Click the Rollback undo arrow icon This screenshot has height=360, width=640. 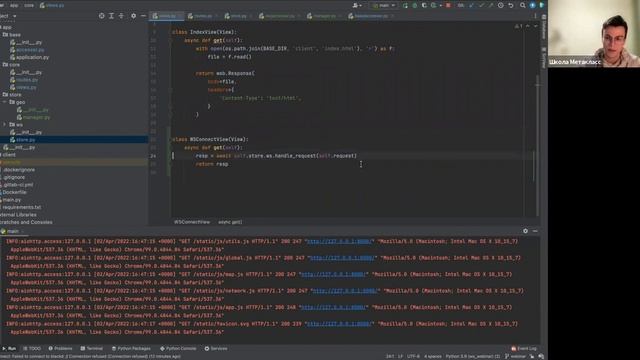click(511, 5)
